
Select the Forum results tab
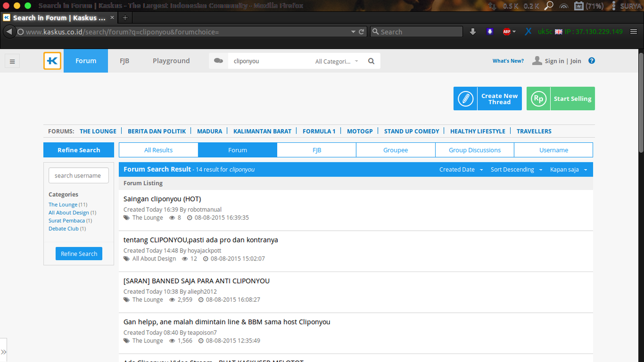(237, 150)
